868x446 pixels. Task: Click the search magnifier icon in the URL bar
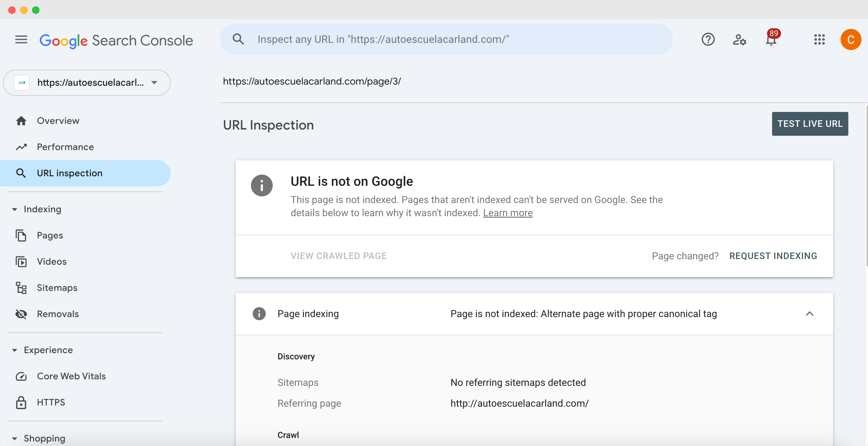(x=238, y=39)
